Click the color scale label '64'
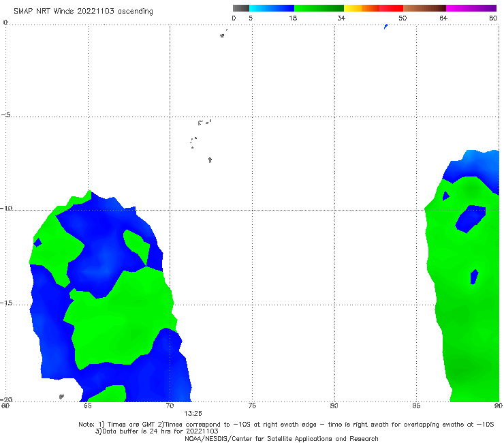 click(443, 18)
